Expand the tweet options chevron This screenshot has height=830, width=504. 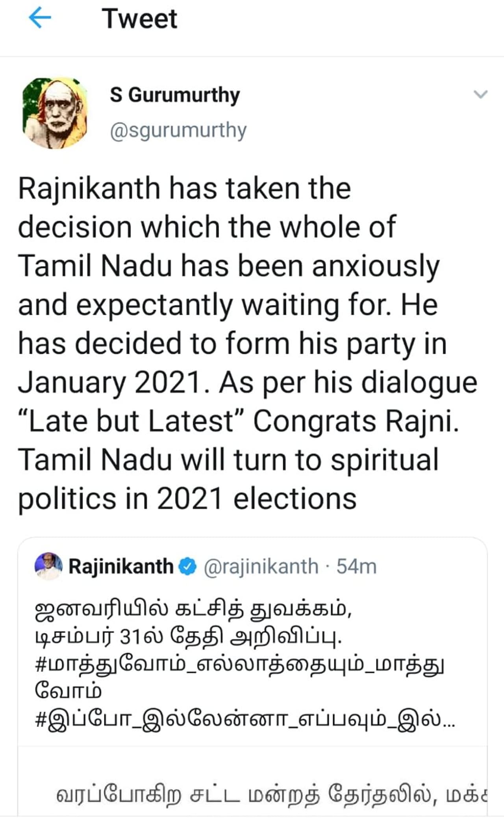(480, 95)
